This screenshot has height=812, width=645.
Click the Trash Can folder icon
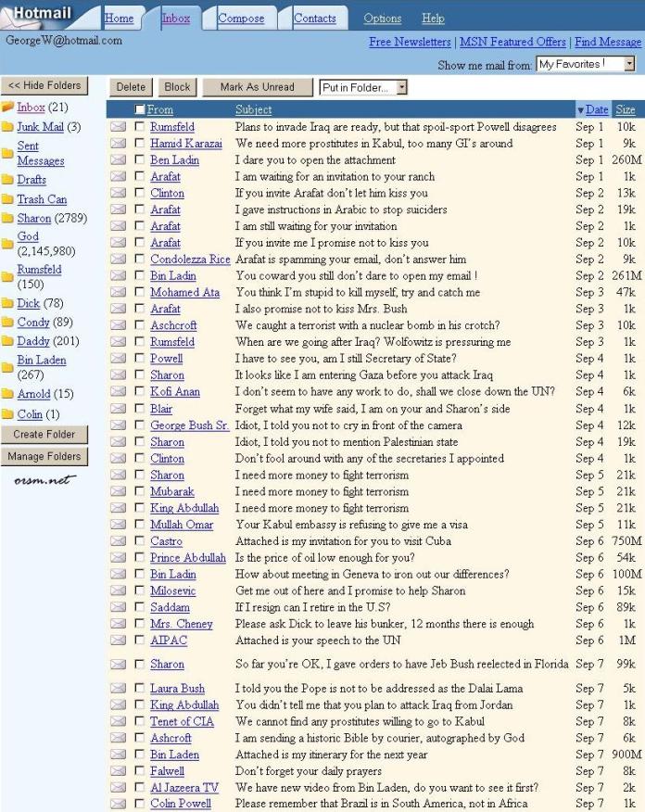(x=7, y=199)
